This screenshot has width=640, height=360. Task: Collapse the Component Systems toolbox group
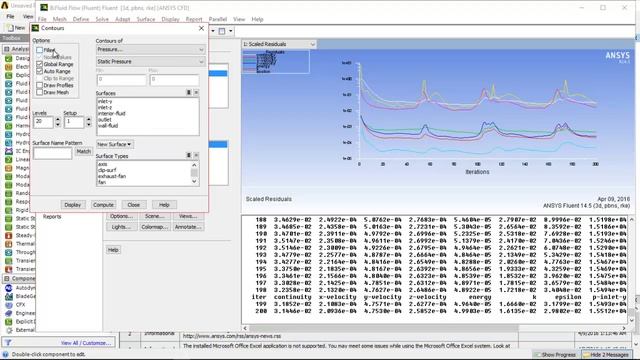click(x=7, y=278)
